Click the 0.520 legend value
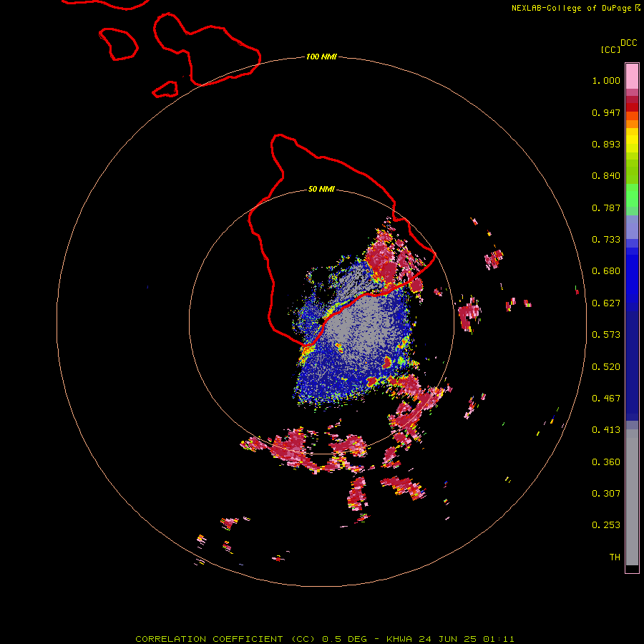 coord(606,367)
